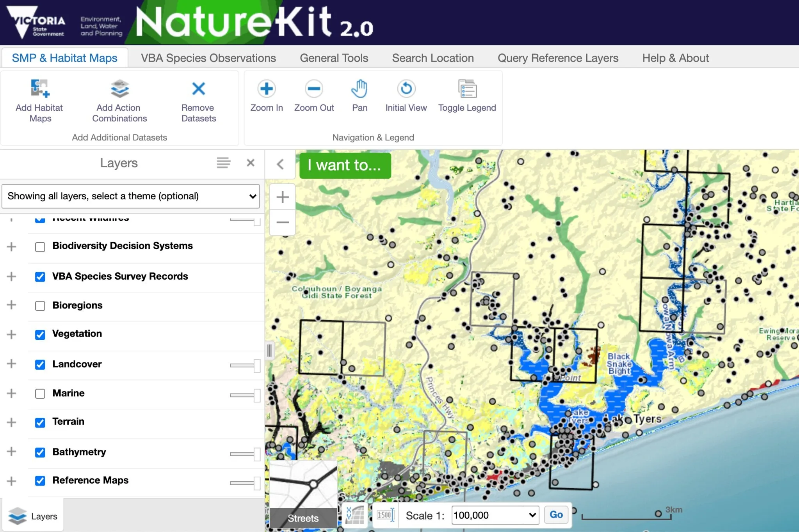Enable the Bioregions layer
The width and height of the screenshot is (799, 532).
click(40, 306)
